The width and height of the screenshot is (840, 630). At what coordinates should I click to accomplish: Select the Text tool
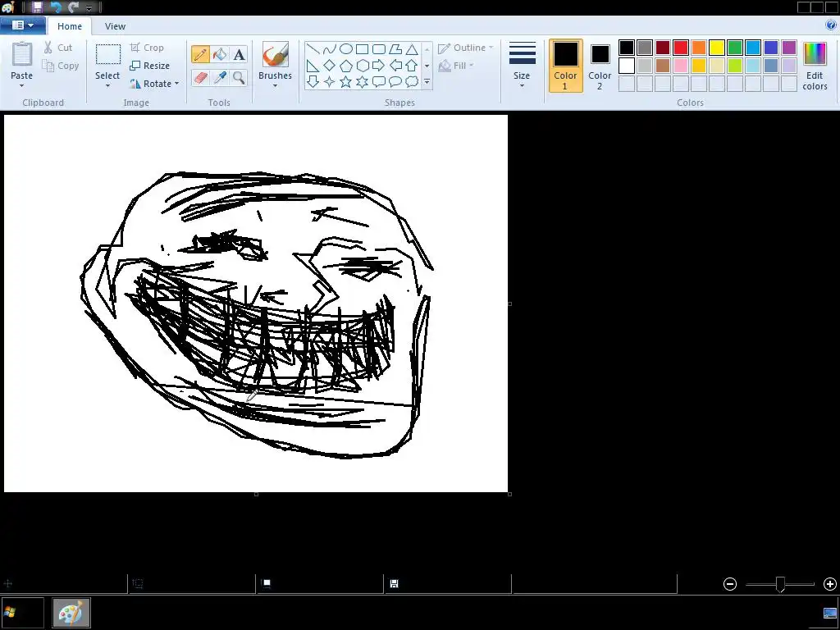[x=239, y=54]
